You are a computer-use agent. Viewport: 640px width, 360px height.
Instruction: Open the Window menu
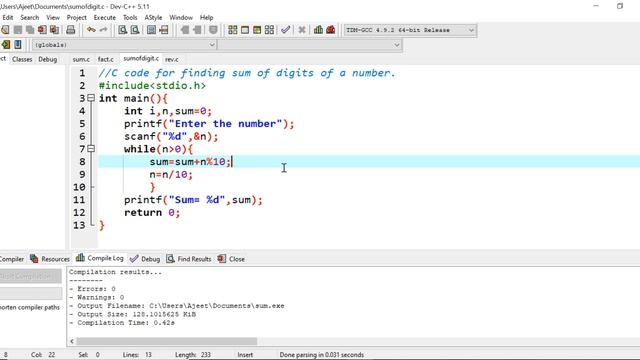(x=181, y=18)
